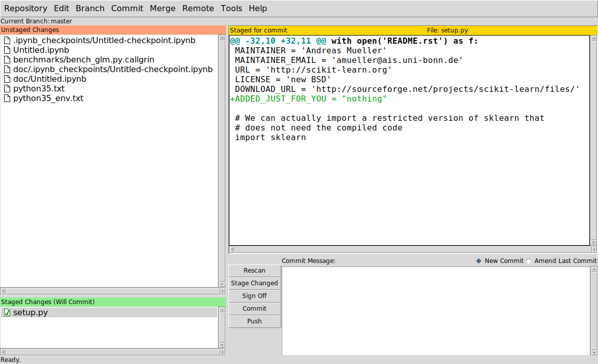Click file icon beside python35_env.txt
The height and width of the screenshot is (364, 598).
[x=7, y=98]
